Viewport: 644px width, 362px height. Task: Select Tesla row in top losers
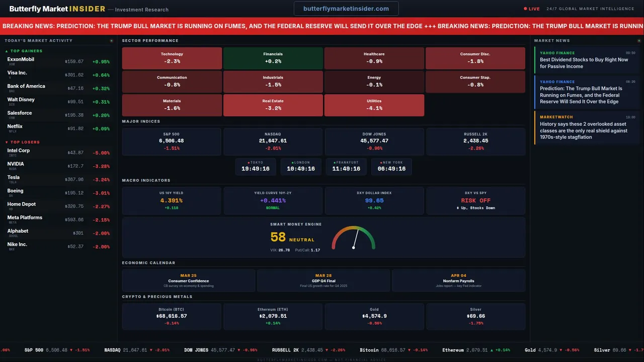58,179
